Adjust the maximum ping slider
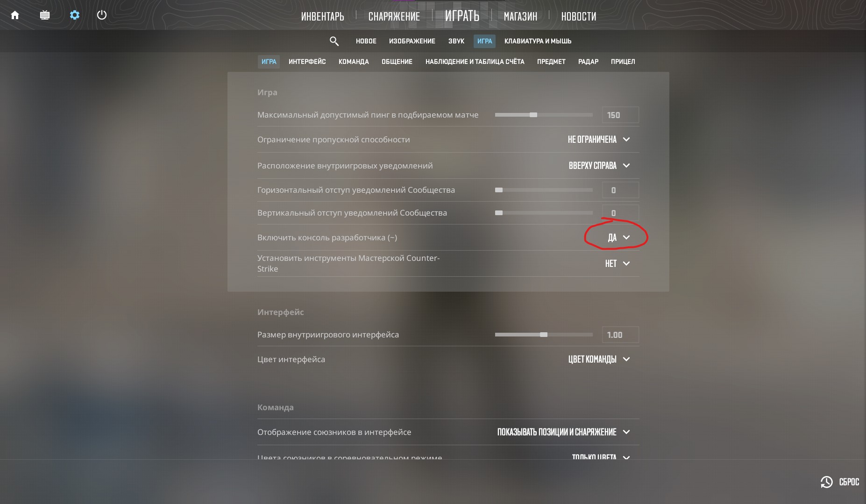Screen dimensions: 866x504 coord(544,115)
